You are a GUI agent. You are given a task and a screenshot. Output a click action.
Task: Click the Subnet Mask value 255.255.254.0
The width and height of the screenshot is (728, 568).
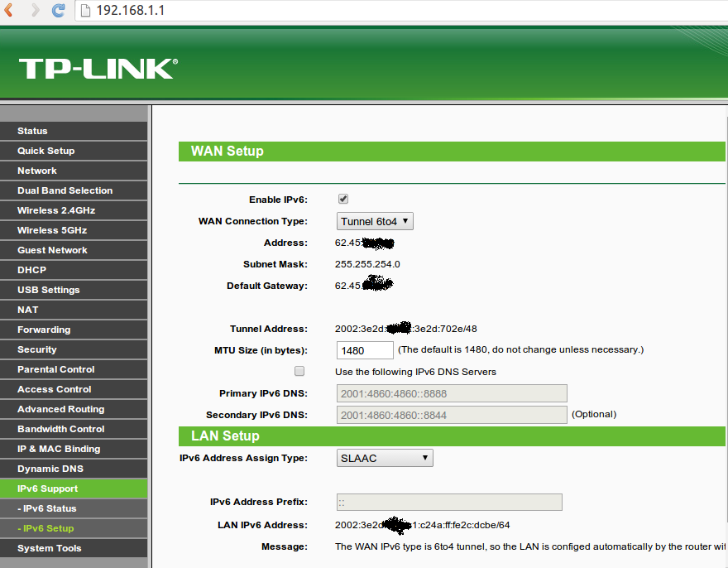pyautogui.click(x=367, y=264)
